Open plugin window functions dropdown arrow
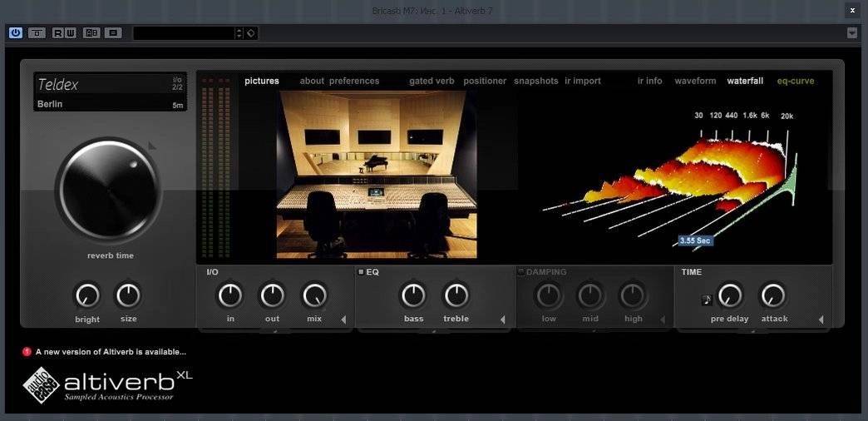This screenshot has width=868, height=421. [852, 33]
